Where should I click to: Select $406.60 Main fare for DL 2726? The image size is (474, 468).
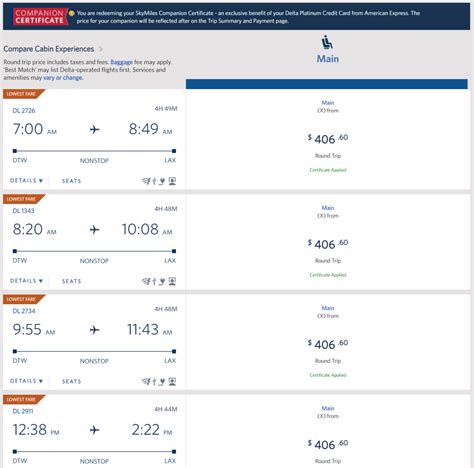click(x=328, y=139)
